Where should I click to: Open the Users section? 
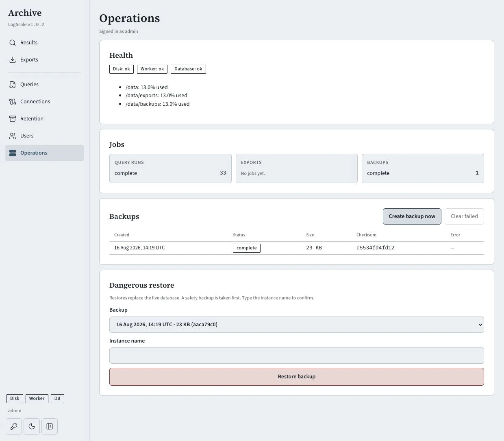(44, 136)
